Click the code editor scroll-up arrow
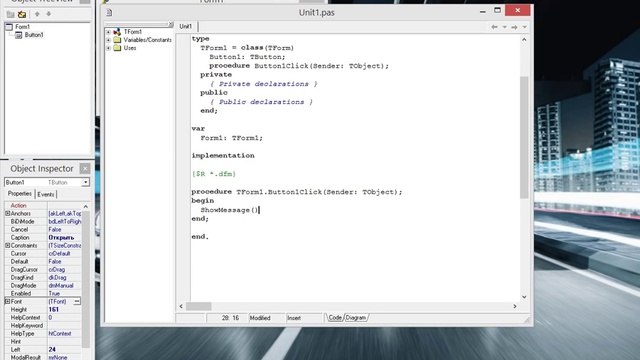The image size is (640, 360). 524,40
